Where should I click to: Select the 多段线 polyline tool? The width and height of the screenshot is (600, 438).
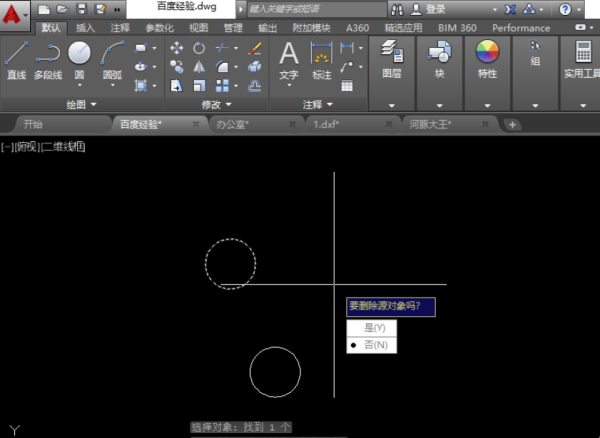[48, 60]
